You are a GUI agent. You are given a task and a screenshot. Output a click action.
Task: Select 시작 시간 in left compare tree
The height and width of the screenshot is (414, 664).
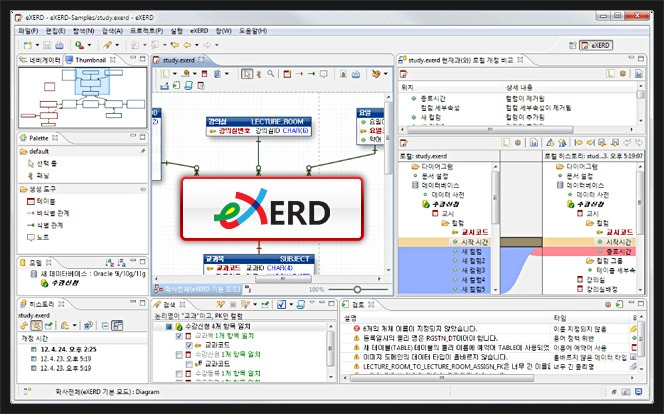tap(474, 242)
